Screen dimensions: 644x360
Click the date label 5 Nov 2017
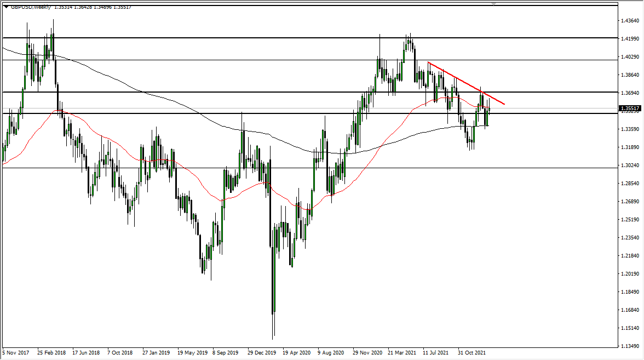point(16,353)
